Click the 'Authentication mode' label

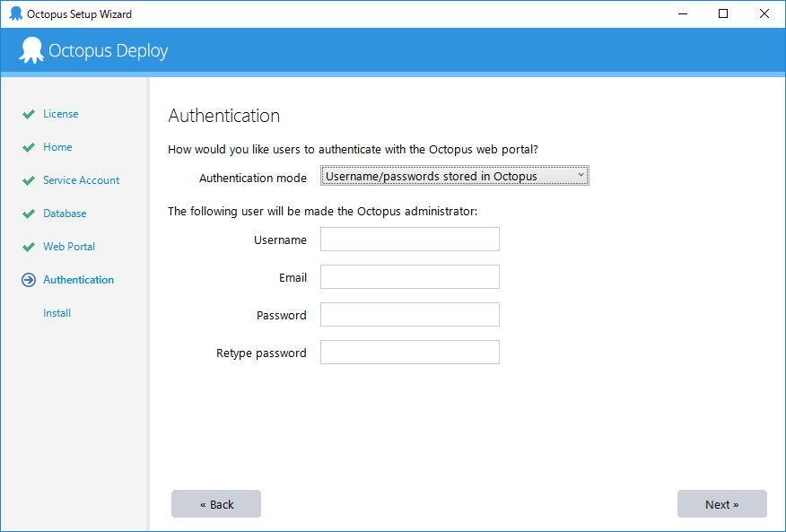(x=253, y=178)
